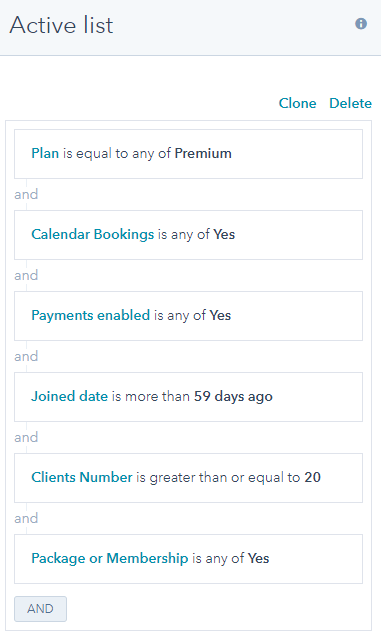381x638 pixels.
Task: Click the 59 days ago value
Action: click(233, 396)
